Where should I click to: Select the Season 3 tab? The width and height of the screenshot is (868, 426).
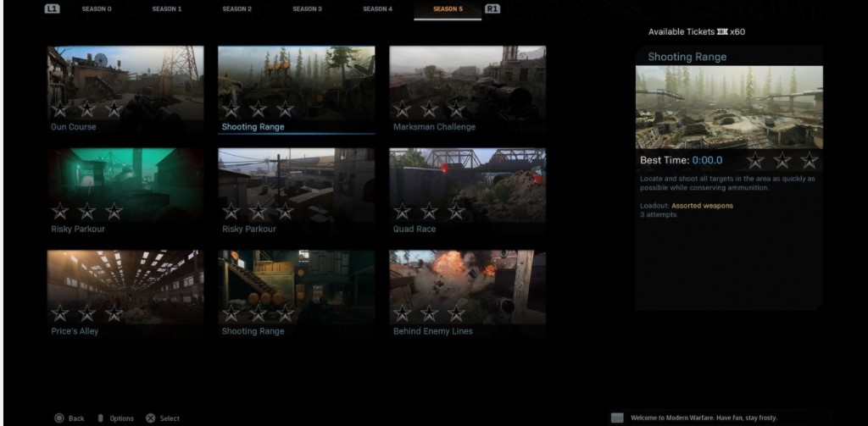[307, 8]
